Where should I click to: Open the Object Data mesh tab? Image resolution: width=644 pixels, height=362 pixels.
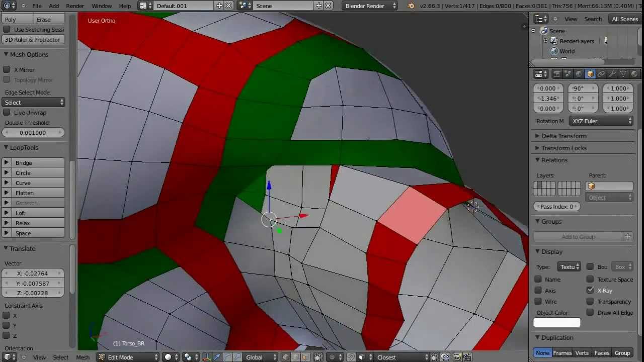(x=623, y=74)
